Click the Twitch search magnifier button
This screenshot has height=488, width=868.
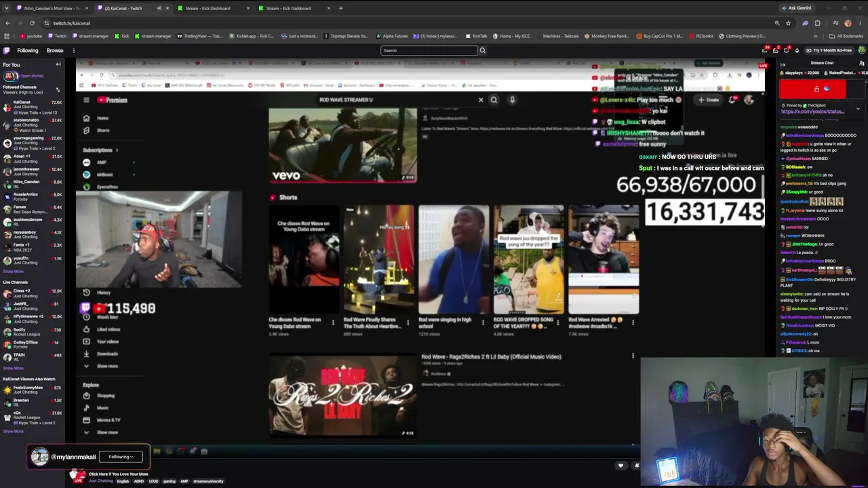point(482,50)
